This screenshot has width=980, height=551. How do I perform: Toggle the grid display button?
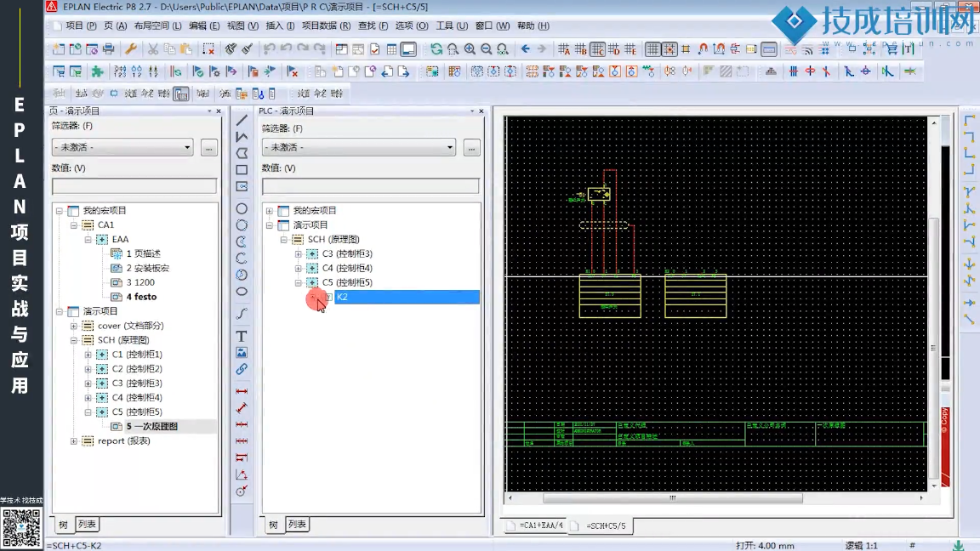[652, 48]
